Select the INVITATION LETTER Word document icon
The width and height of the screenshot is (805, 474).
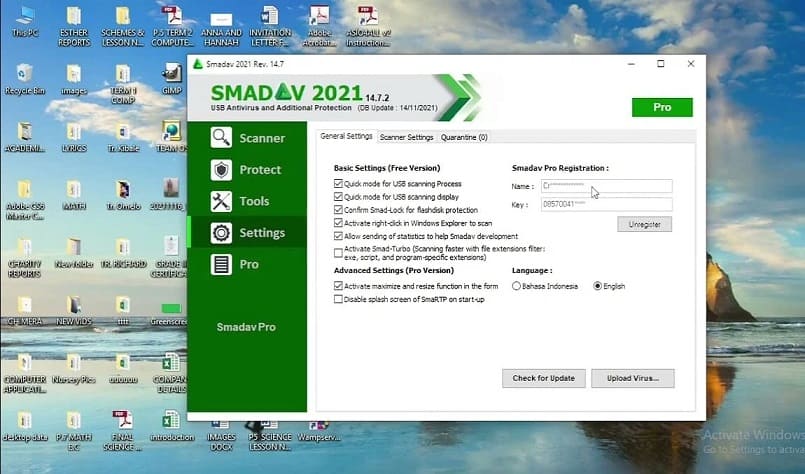(270, 27)
